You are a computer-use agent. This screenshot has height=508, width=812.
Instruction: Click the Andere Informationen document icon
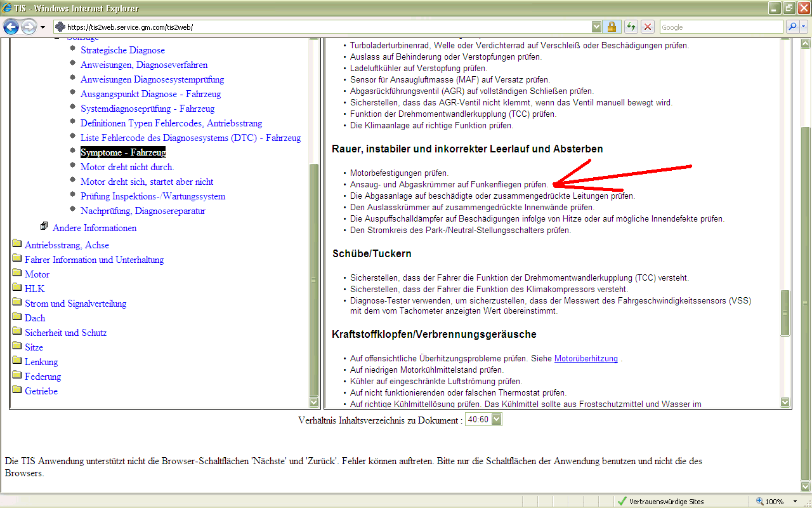click(44, 227)
